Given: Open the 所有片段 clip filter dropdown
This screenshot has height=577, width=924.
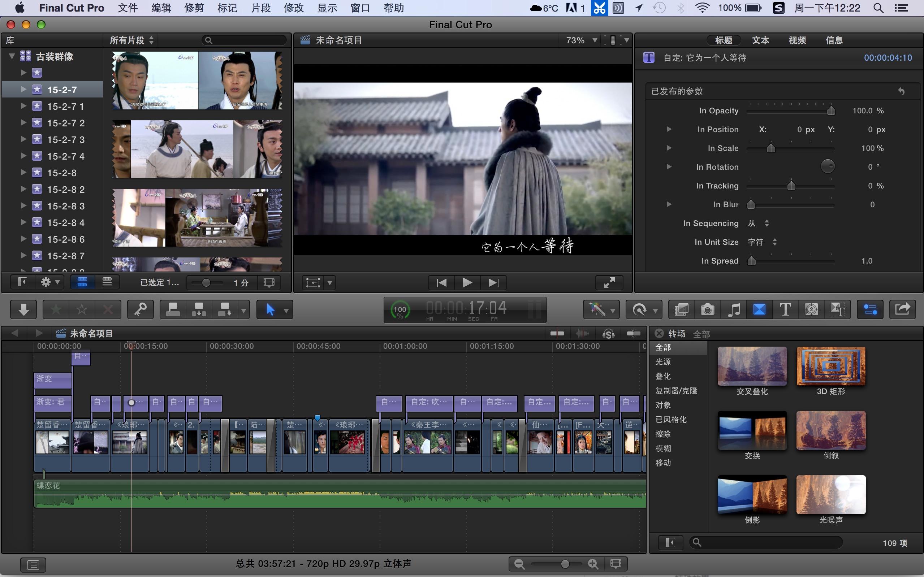Looking at the screenshot, I should pyautogui.click(x=132, y=40).
